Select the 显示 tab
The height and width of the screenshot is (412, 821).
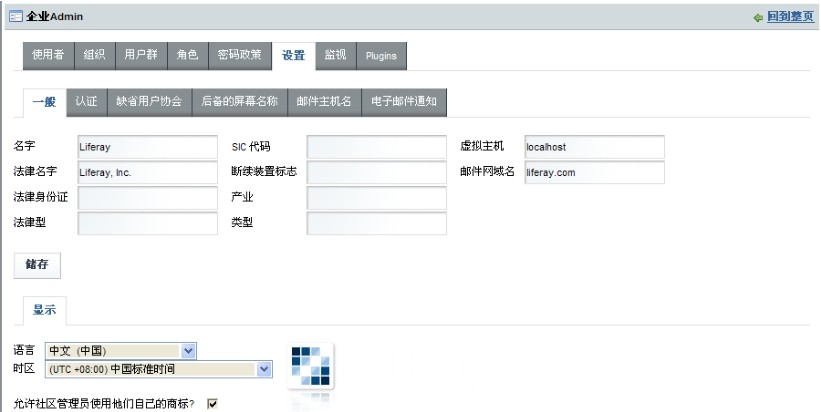[45, 310]
